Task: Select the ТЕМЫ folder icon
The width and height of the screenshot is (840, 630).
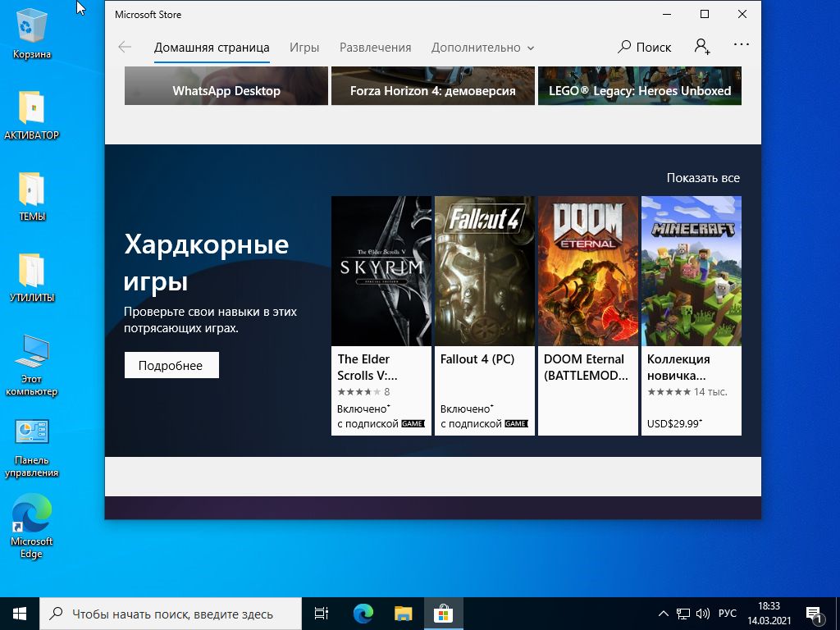Action: click(32, 197)
